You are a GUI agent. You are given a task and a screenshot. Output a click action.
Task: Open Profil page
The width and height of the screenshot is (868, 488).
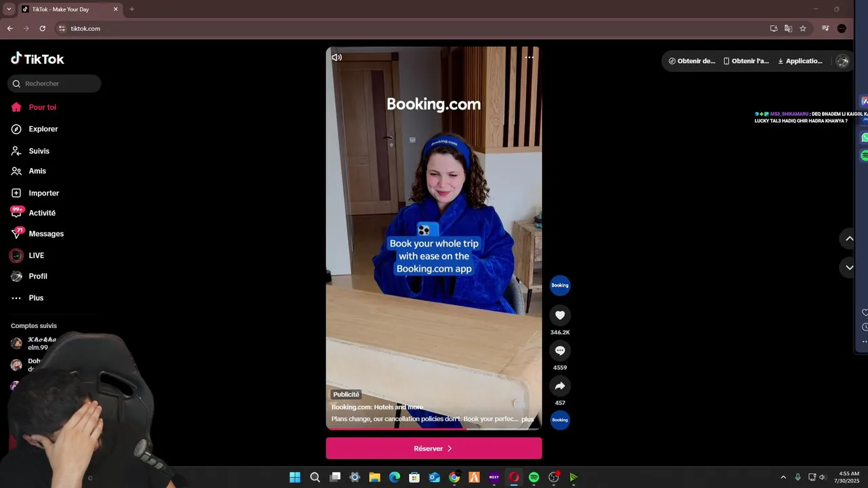[x=37, y=277]
